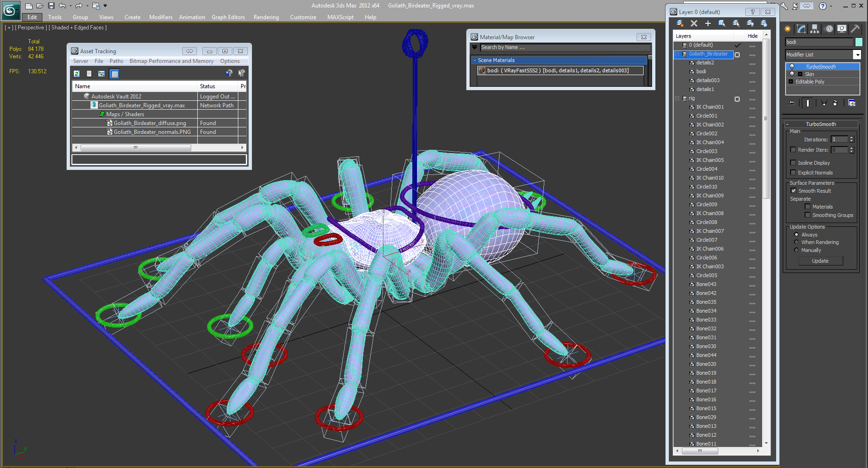This screenshot has width=868, height=468.
Task: Switch Asset Tracking to tree view icon
Action: pyautogui.click(x=101, y=73)
